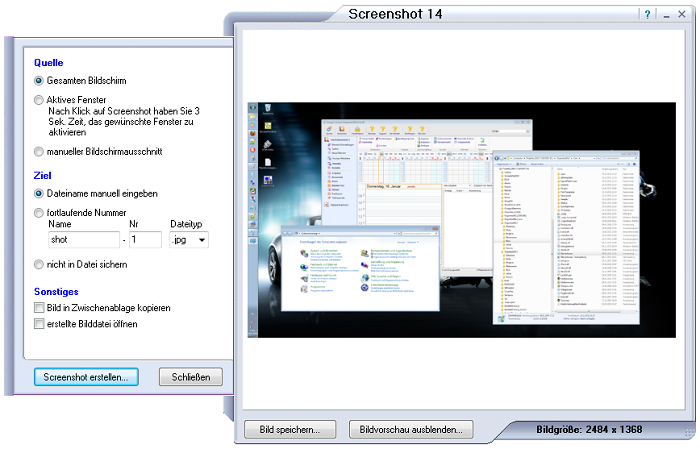Click the Nr number field

[146, 240]
